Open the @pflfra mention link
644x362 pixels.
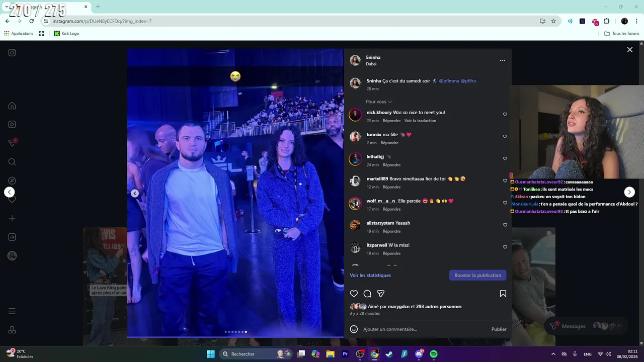[x=468, y=81]
